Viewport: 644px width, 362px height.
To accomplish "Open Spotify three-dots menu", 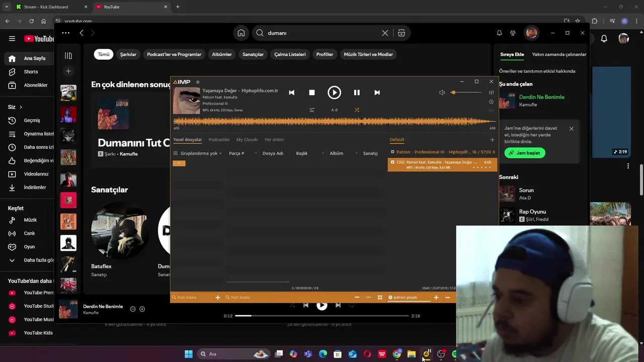I will point(66,33).
